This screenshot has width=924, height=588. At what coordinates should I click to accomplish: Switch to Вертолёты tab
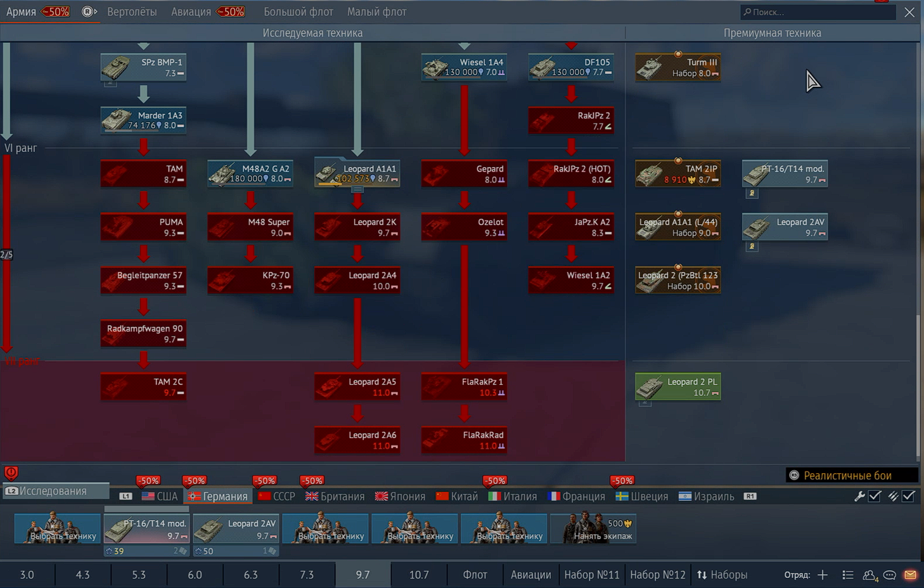tap(132, 11)
